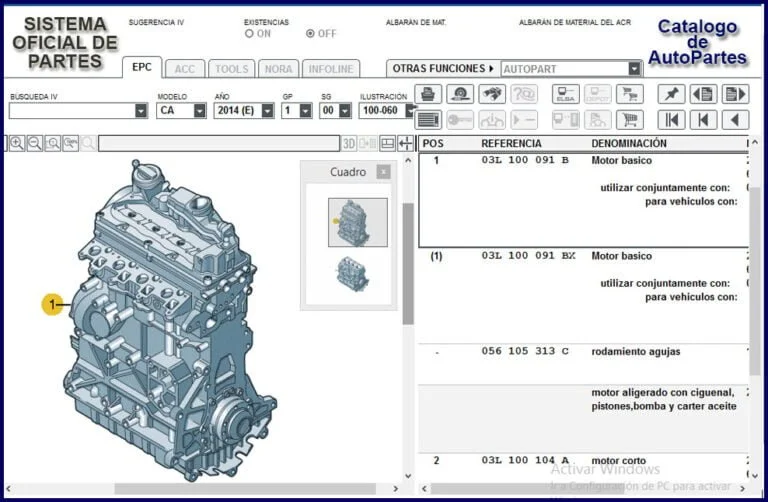Expand the Año 2014 (E) dropdown
This screenshot has height=502, width=768.
tap(267, 111)
